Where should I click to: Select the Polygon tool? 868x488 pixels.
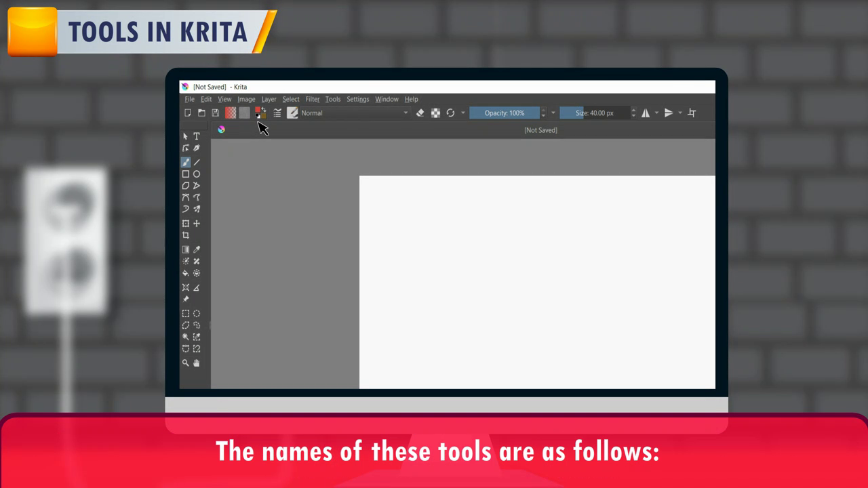pyautogui.click(x=185, y=186)
